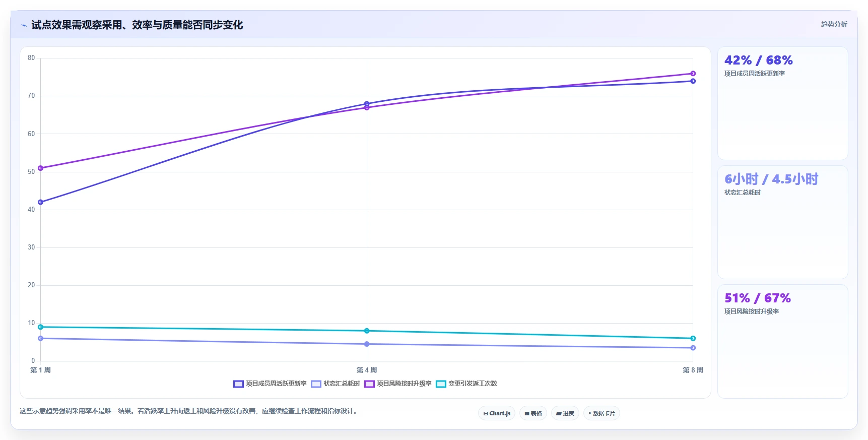Select week 8 point of 变更引发返工次数 at 6
Image resolution: width=868 pixels, height=440 pixels.
click(693, 338)
